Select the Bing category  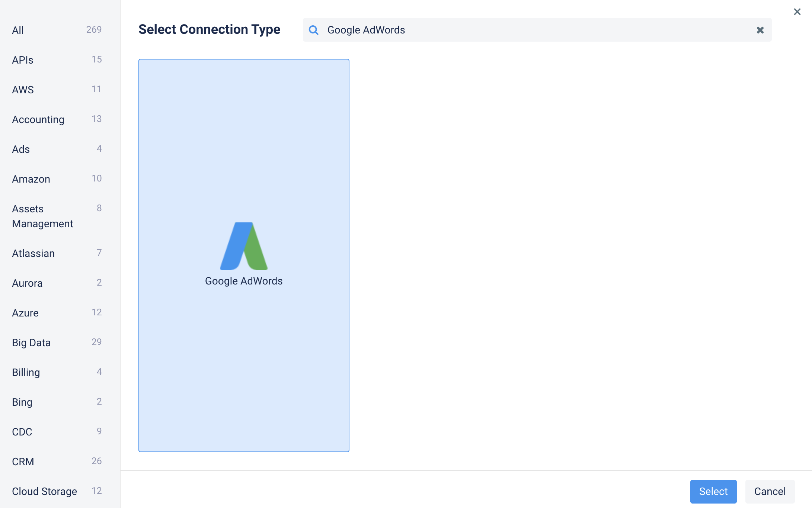(57, 402)
